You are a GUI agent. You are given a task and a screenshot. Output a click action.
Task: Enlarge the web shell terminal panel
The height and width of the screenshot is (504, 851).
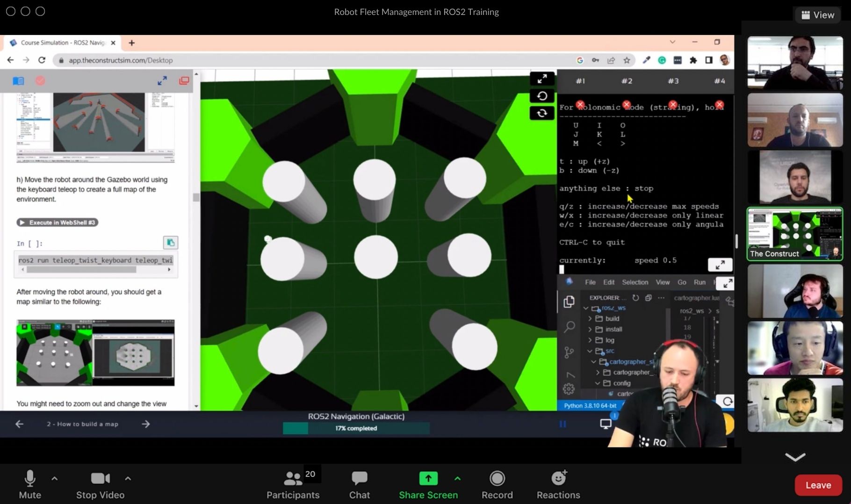pyautogui.click(x=720, y=265)
